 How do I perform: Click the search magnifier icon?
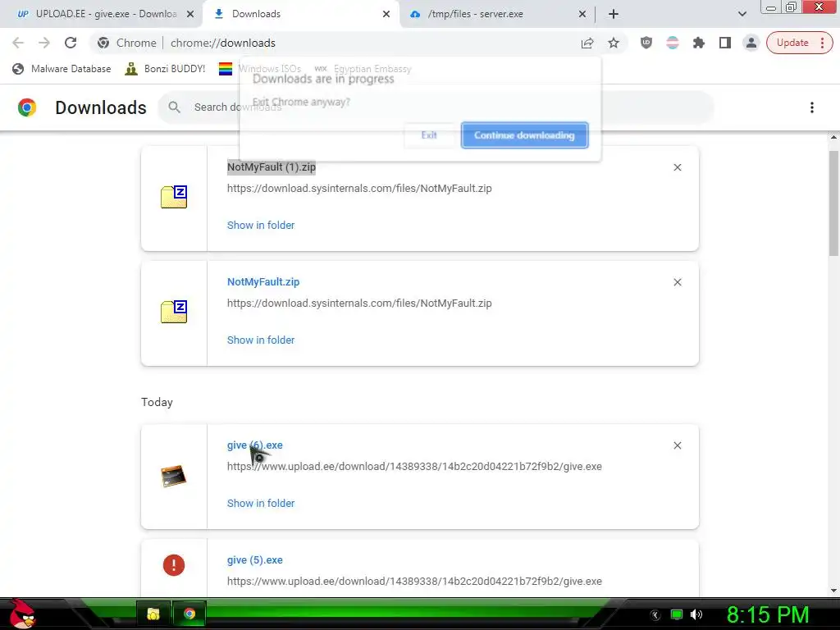coord(174,107)
